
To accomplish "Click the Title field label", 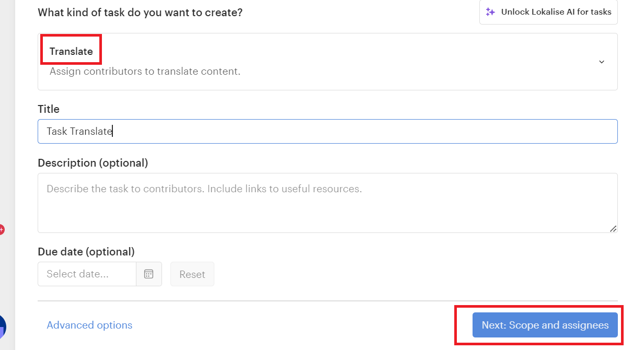I will click(x=49, y=109).
